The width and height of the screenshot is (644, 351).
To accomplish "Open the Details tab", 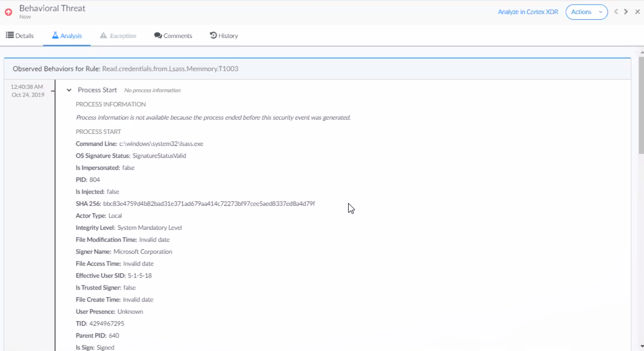I will (20, 36).
